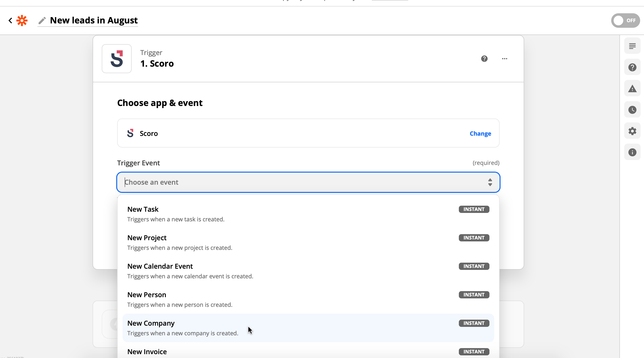The image size is (644, 358).
Task: Click the small Scoro icon in app selector row
Action: pos(130,133)
